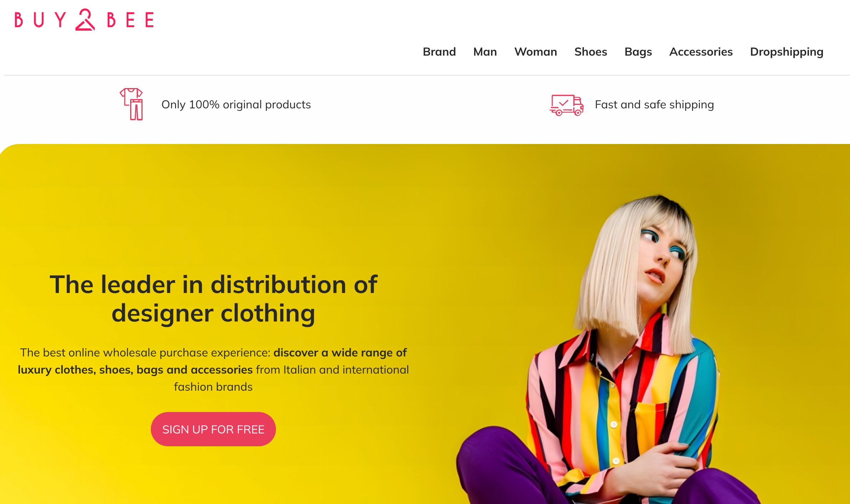Click the delivery truck icon
Viewport: 850px width, 504px height.
click(x=567, y=105)
